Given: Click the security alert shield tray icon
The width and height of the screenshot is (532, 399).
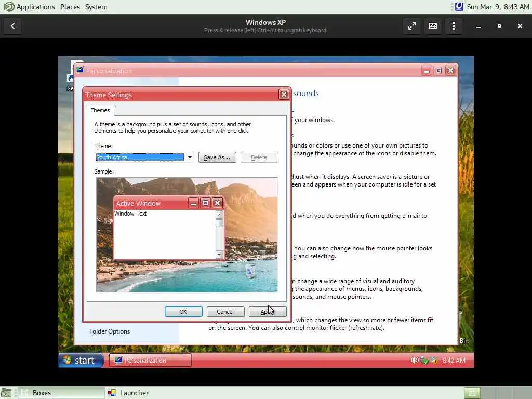Looking at the screenshot, I should 433,361.
